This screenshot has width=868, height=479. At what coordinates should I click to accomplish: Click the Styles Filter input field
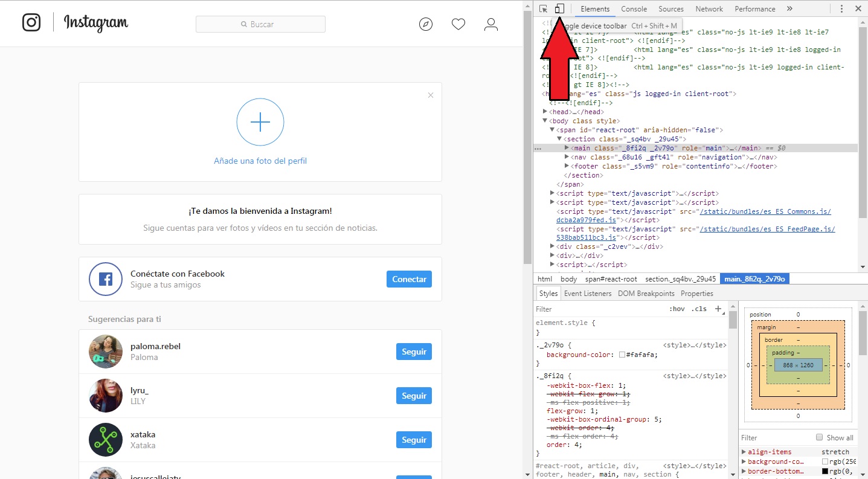(598, 309)
